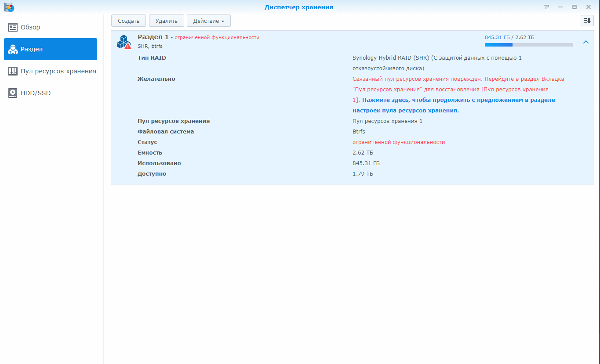Click the 'Тип RAID' label

[152, 58]
